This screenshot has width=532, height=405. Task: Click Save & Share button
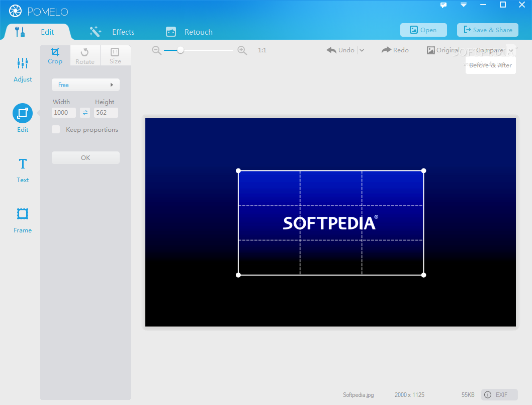pyautogui.click(x=488, y=30)
